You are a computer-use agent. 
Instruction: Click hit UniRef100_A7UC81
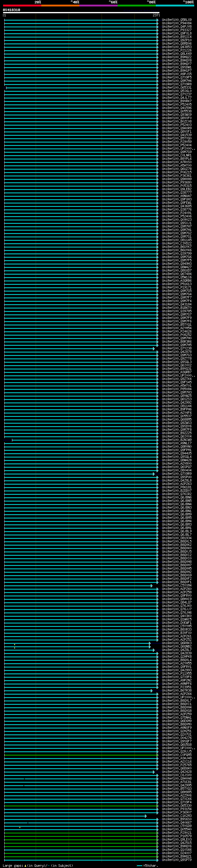[176, 782]
